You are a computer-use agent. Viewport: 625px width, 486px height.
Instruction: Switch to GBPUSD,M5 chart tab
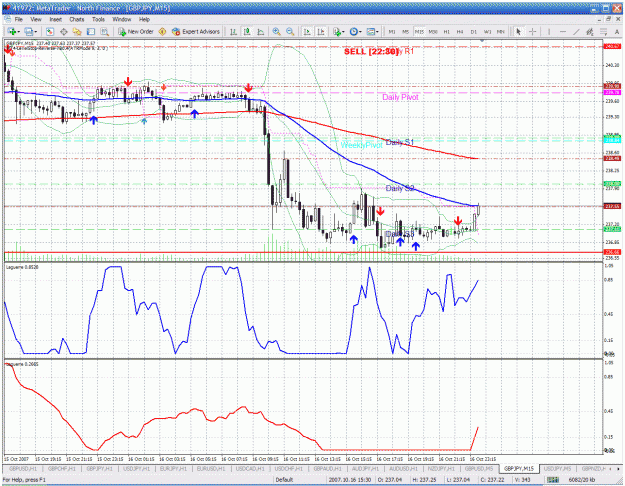click(479, 469)
